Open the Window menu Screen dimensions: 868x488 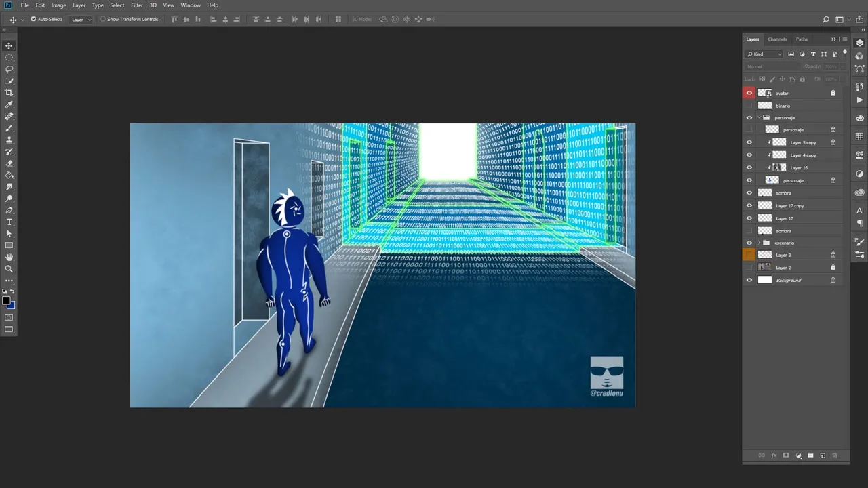(x=191, y=5)
